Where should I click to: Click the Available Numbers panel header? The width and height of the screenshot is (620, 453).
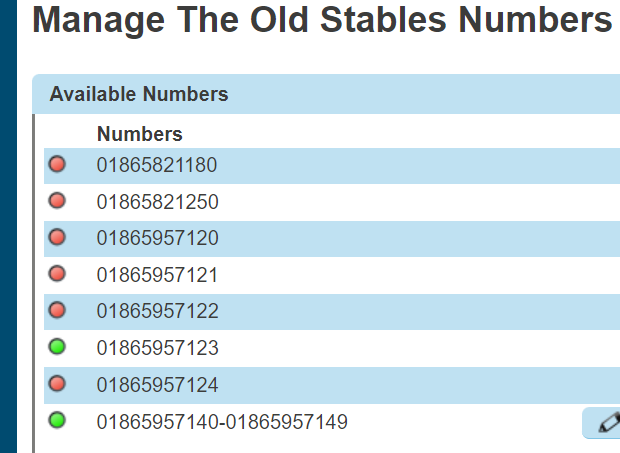[x=139, y=95]
